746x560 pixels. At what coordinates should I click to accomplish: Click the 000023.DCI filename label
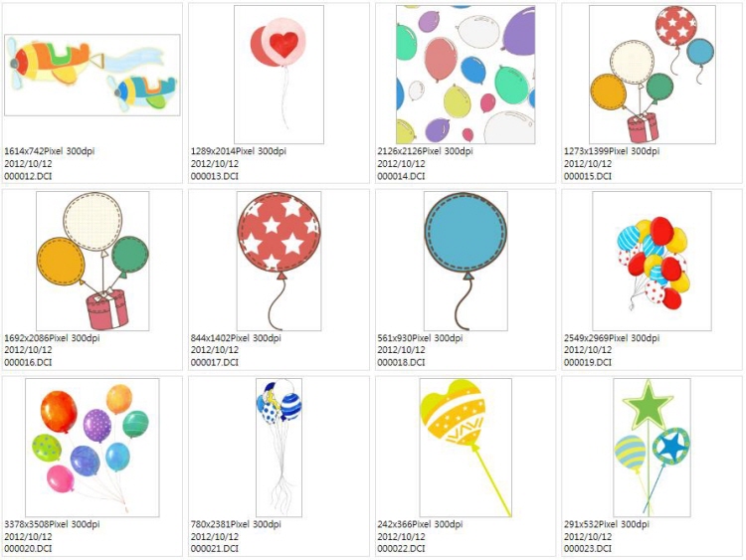click(588, 549)
